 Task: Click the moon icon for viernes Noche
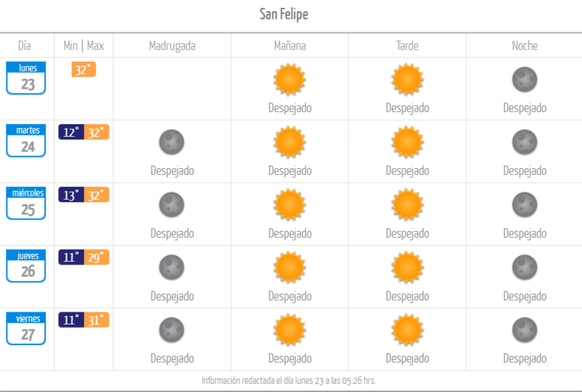point(525,330)
